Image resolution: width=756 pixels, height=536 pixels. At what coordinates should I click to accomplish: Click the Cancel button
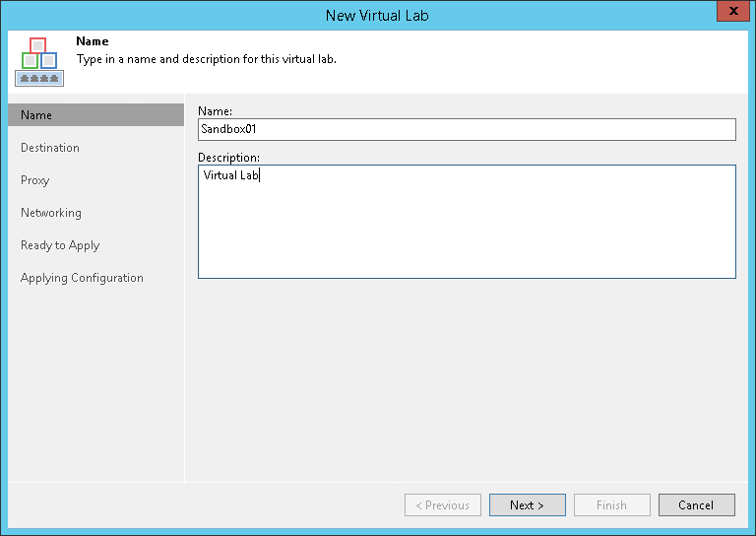tap(696, 505)
